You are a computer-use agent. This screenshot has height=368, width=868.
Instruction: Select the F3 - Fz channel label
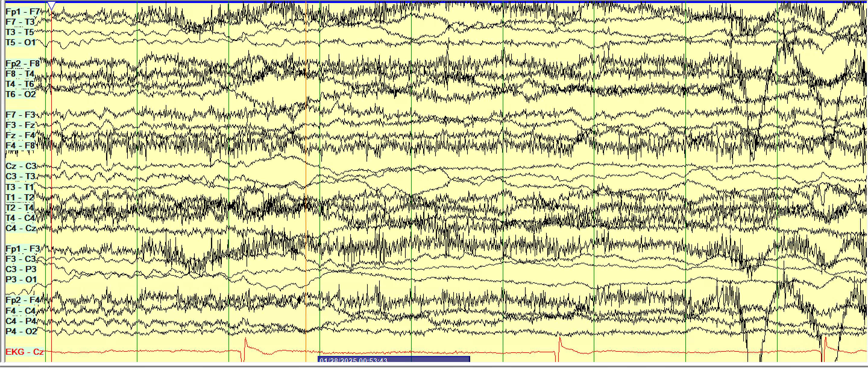[20, 125]
